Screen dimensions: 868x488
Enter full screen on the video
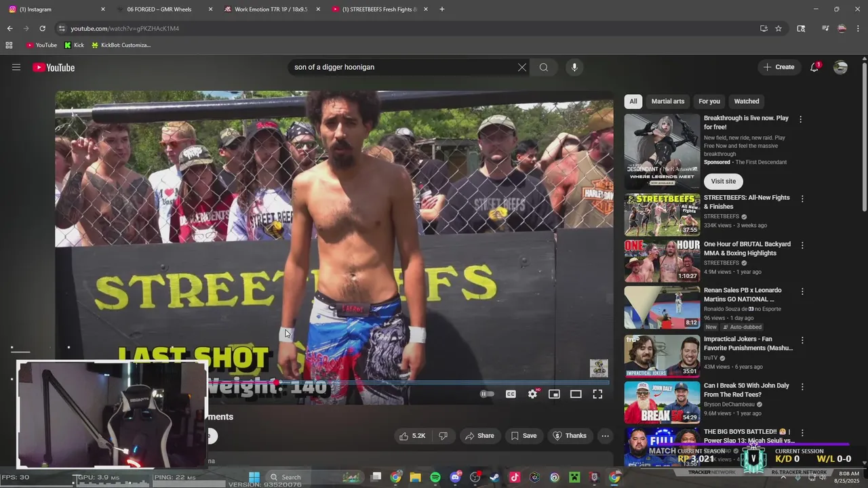point(597,394)
